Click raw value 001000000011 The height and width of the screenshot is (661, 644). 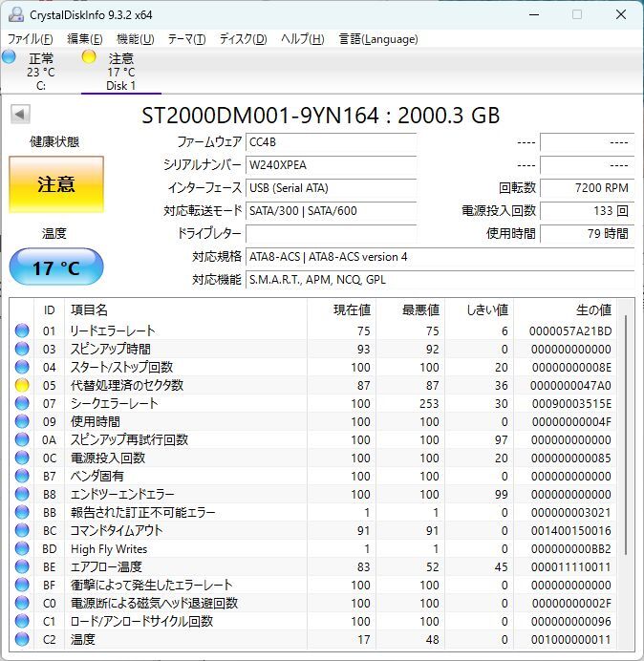click(571, 639)
